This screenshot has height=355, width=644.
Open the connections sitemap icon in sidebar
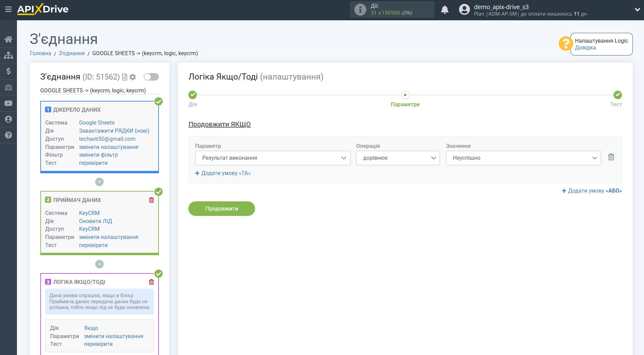coord(8,55)
